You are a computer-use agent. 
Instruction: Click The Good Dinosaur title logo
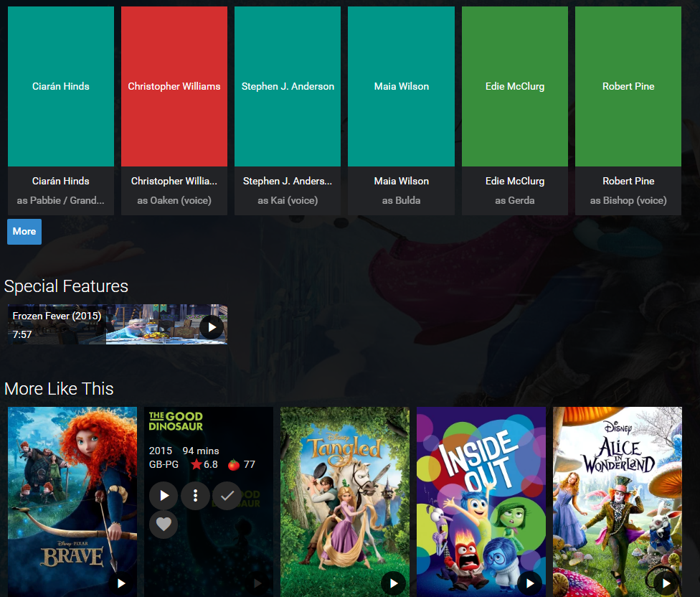[176, 421]
